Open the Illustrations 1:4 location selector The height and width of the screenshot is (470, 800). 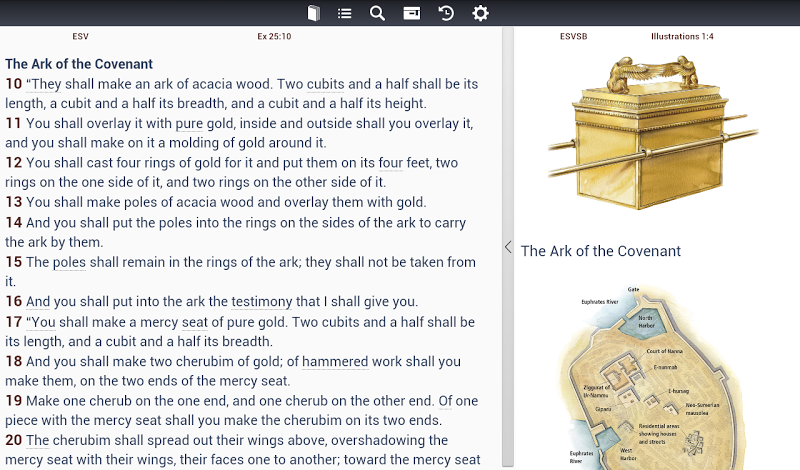(x=682, y=36)
